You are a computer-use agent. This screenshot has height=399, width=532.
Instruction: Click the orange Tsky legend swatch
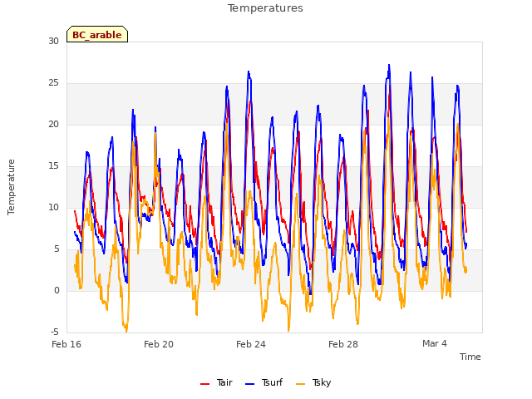(301, 384)
